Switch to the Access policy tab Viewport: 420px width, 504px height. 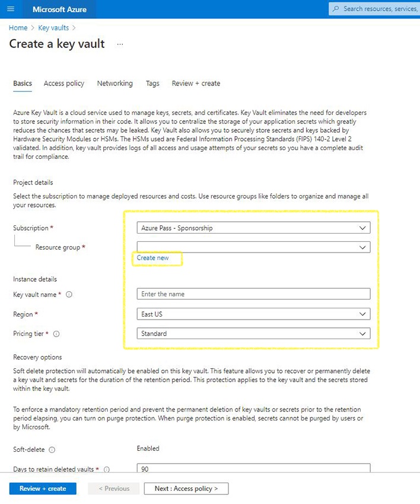pyautogui.click(x=64, y=84)
